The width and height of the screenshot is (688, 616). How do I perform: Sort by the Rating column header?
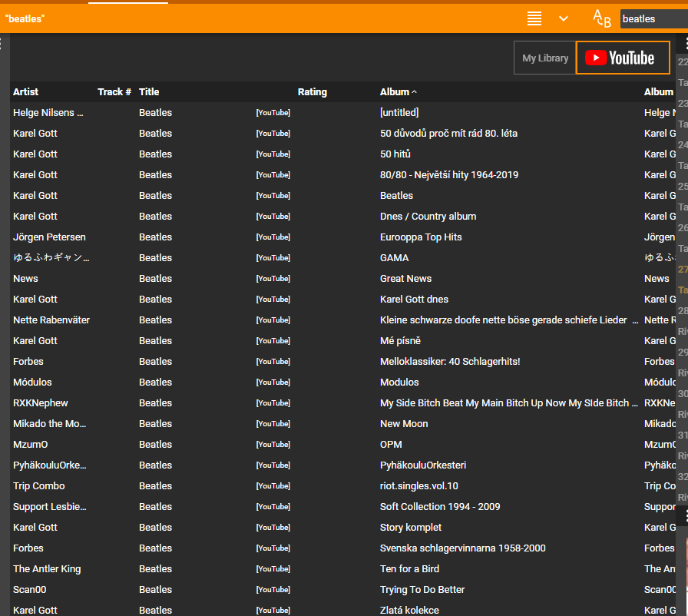(312, 91)
